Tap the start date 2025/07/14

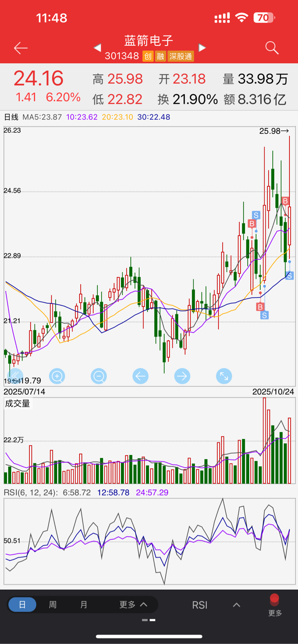(x=24, y=392)
